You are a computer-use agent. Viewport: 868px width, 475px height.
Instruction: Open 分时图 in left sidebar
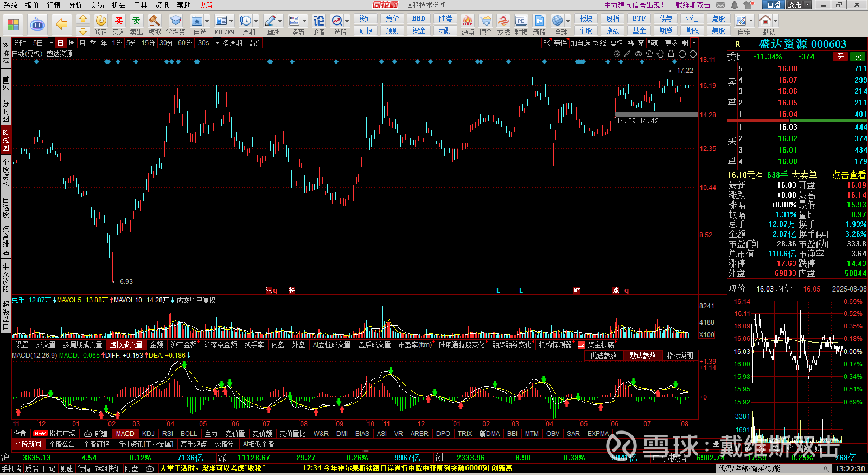[x=5, y=111]
